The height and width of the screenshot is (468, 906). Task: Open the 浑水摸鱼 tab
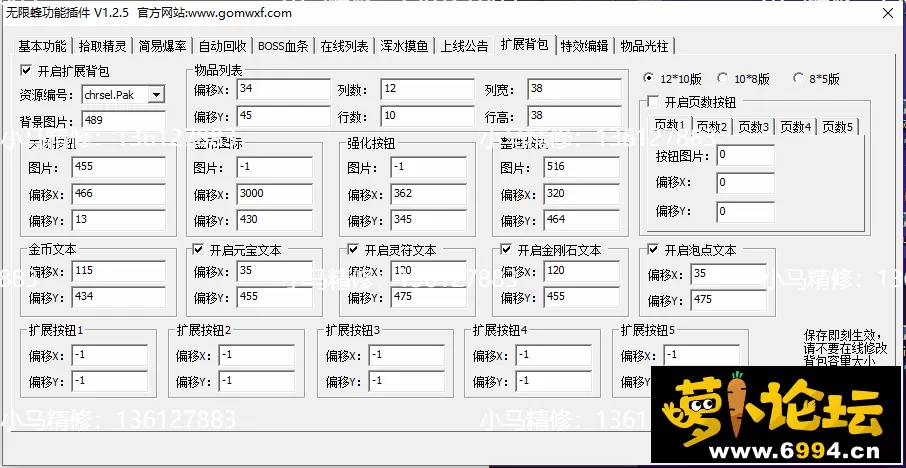(x=405, y=46)
